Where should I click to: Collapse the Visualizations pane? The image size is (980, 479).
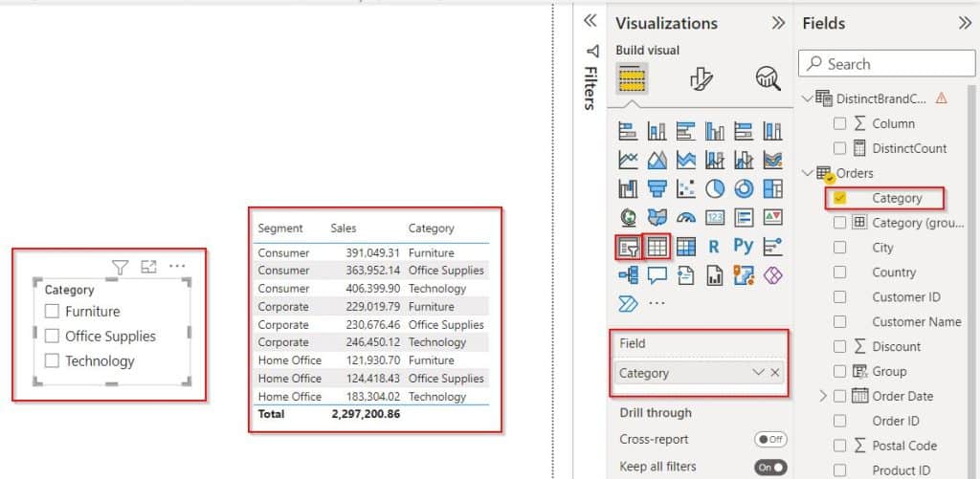click(x=778, y=23)
